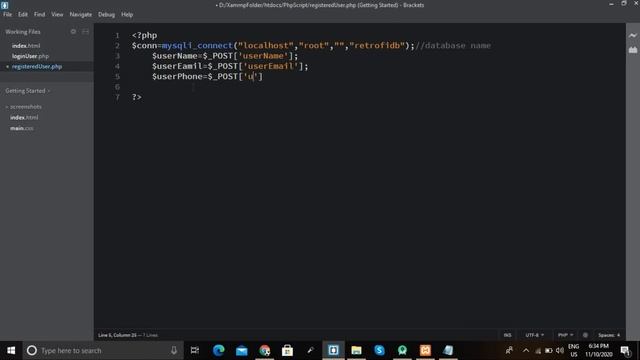Click the pen tool icon in taskbar

click(311, 350)
